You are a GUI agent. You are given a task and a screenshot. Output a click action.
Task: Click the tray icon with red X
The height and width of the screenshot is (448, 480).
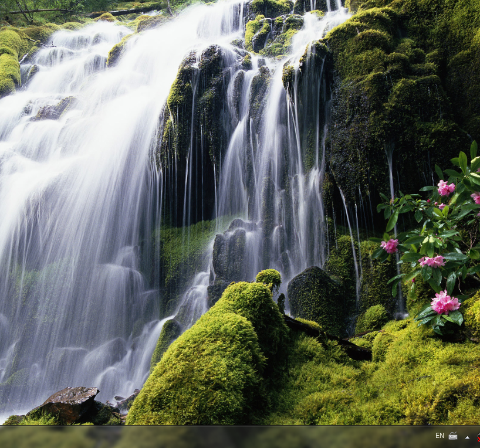(x=478, y=437)
